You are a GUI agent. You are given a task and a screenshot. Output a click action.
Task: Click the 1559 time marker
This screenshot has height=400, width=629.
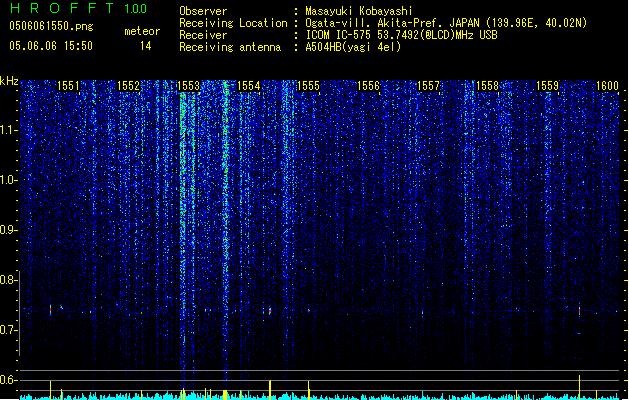[548, 86]
